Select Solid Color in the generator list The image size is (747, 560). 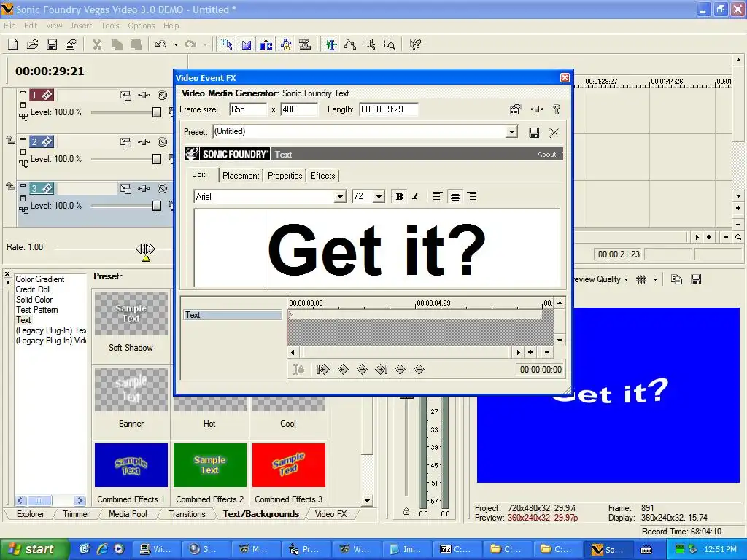(x=34, y=300)
